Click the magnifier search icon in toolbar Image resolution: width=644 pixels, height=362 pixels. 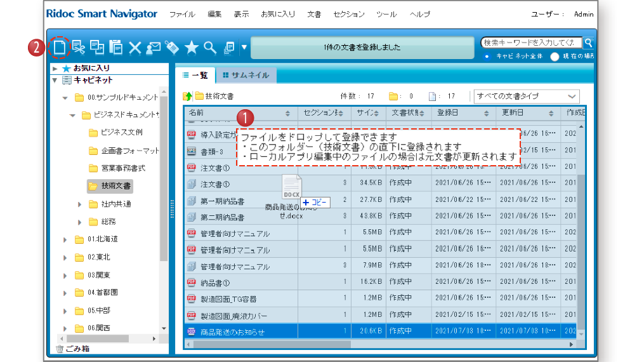[x=209, y=47]
